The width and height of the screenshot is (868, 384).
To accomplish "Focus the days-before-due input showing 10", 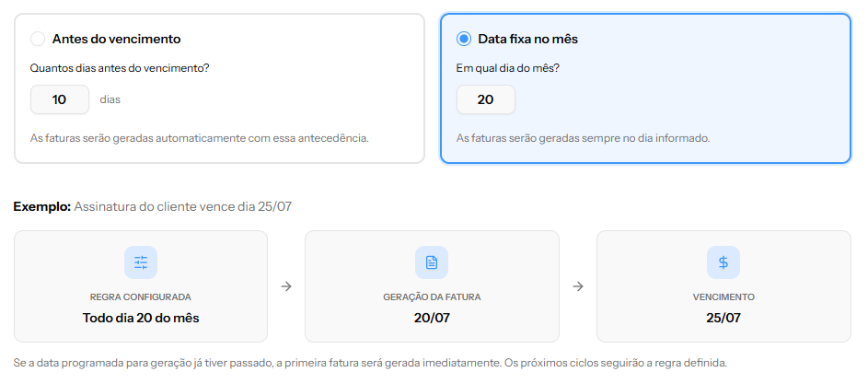I will pyautogui.click(x=60, y=99).
